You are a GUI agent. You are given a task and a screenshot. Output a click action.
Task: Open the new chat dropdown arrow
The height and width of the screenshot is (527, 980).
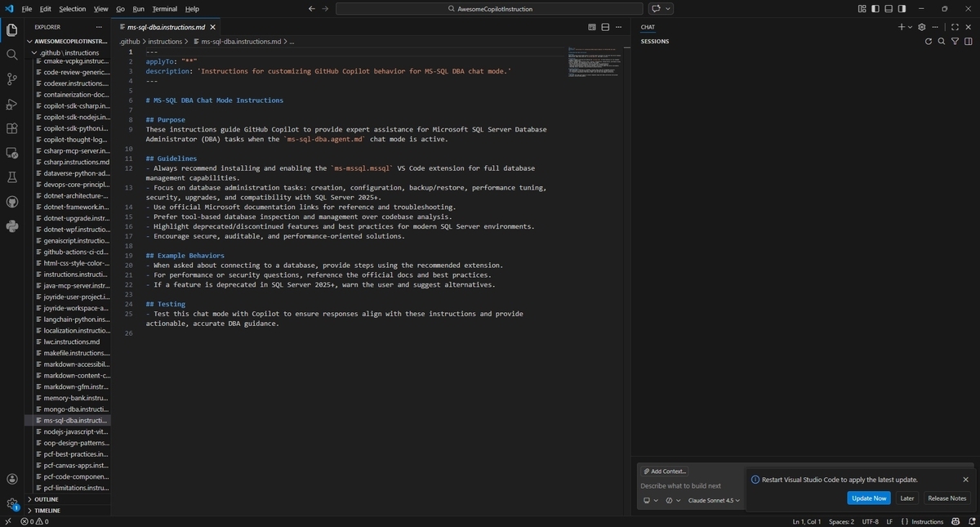911,27
